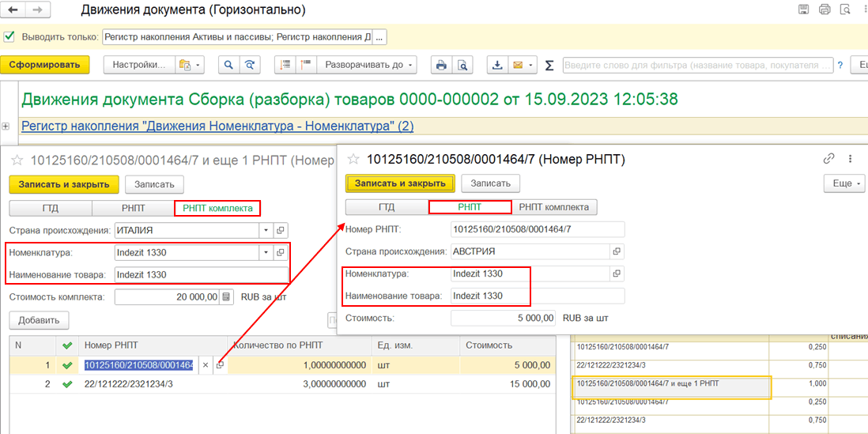Image resolution: width=868 pixels, height=434 pixels.
Task: Add to favorites star in Номер РНПТ window
Action: pos(354,159)
